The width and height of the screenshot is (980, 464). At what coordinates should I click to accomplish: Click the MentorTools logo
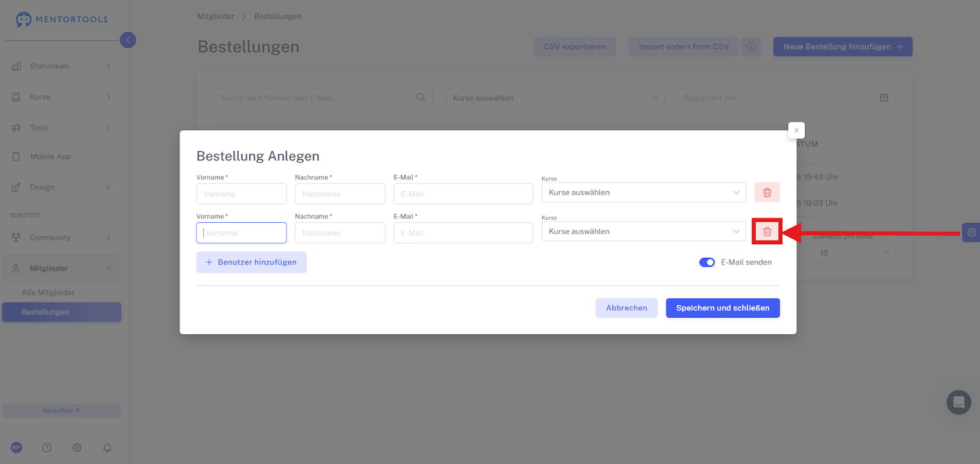pos(62,20)
